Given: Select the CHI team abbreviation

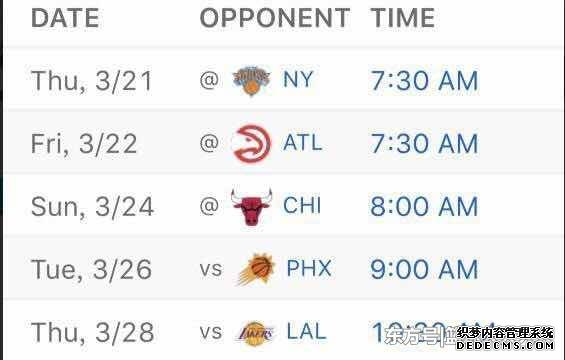Looking at the screenshot, I should [x=302, y=205].
